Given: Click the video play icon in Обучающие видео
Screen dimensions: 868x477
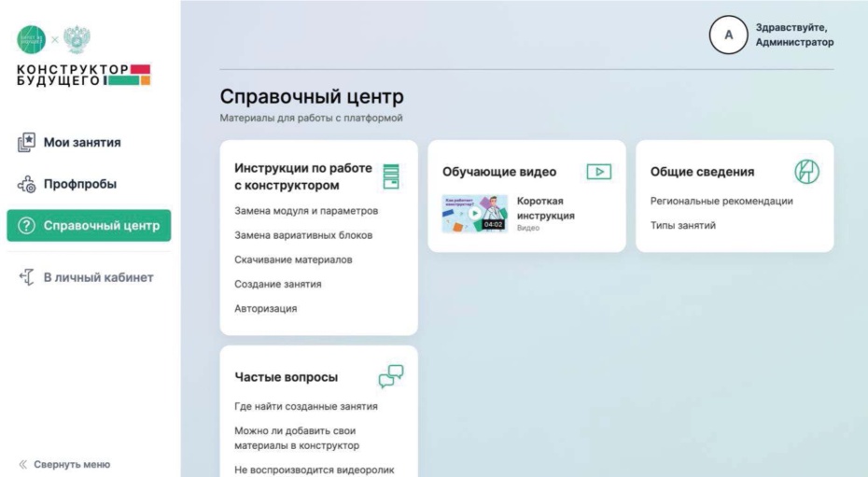Looking at the screenshot, I should point(599,172).
